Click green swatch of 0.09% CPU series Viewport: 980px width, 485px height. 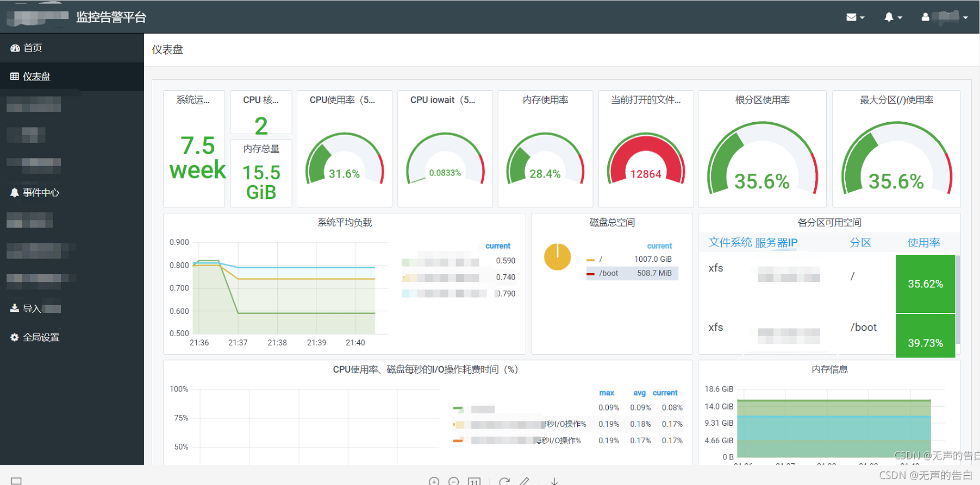click(458, 408)
